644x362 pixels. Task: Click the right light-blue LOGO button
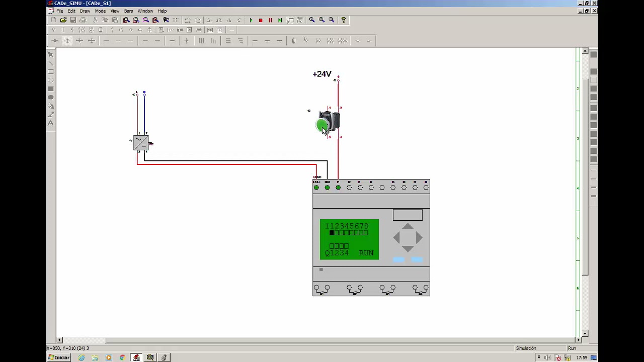[417, 260]
